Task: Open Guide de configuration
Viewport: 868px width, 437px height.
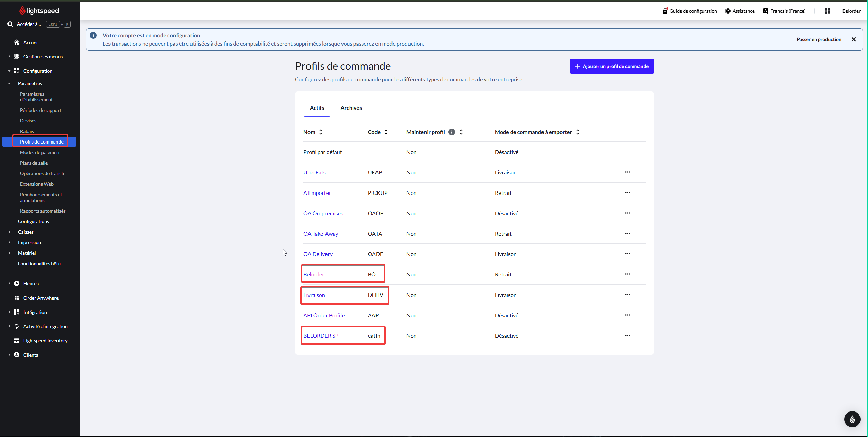Action: click(689, 11)
